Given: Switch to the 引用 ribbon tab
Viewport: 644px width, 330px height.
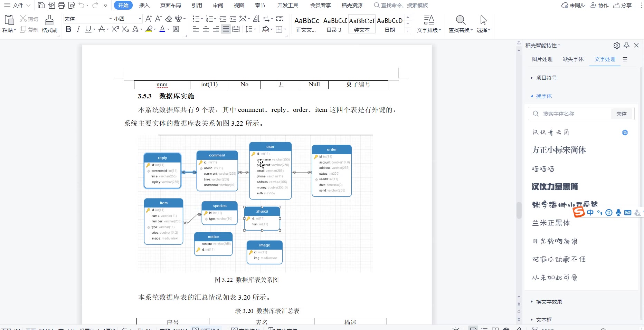Looking at the screenshot, I should (197, 5).
